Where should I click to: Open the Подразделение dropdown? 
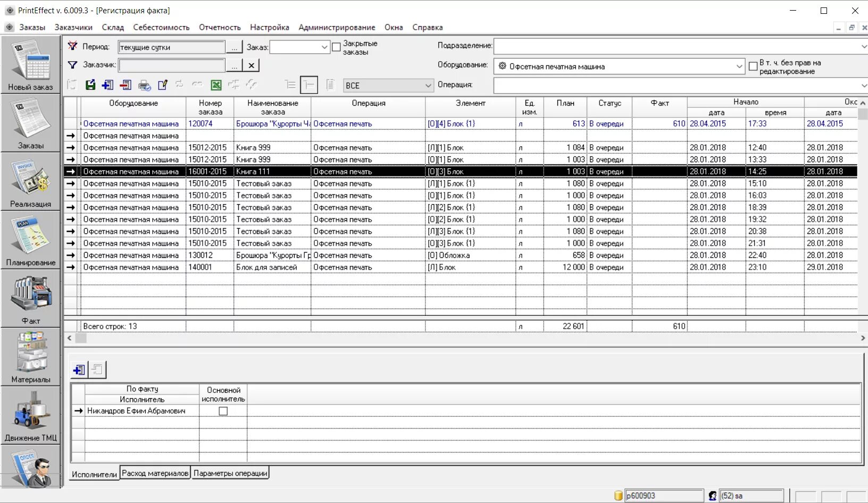863,46
